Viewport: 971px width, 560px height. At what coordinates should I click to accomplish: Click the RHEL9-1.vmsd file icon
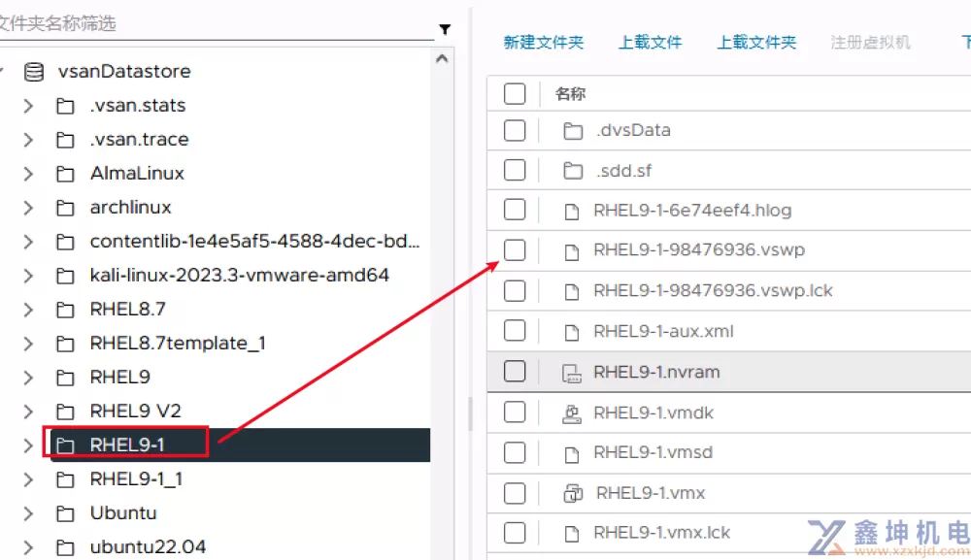(x=572, y=455)
